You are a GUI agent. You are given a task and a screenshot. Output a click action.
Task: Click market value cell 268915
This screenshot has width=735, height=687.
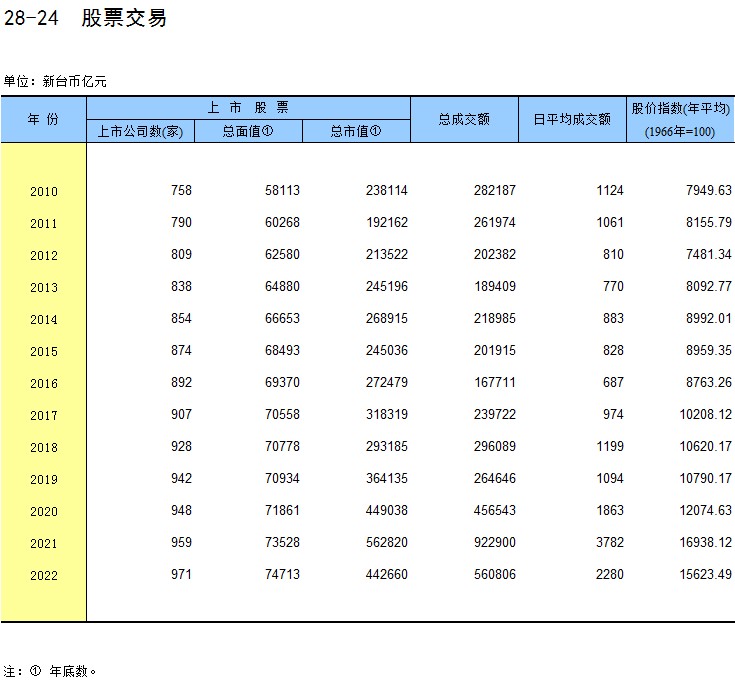coord(387,318)
